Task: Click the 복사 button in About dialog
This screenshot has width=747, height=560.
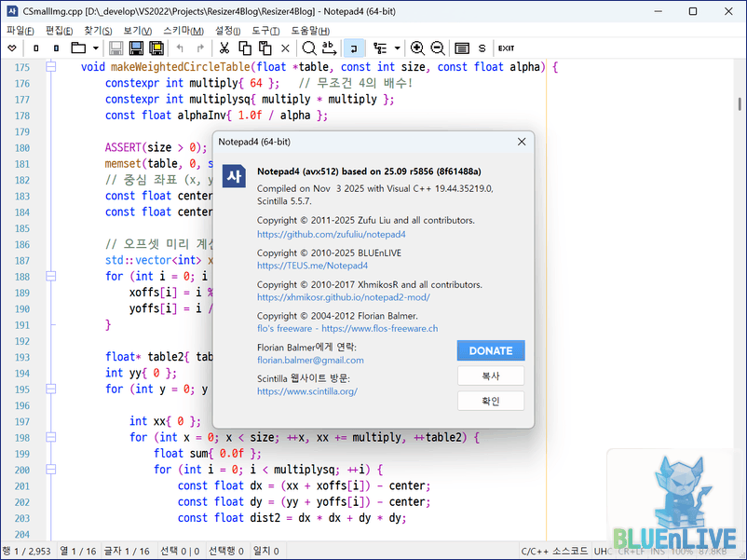Action: coord(491,376)
